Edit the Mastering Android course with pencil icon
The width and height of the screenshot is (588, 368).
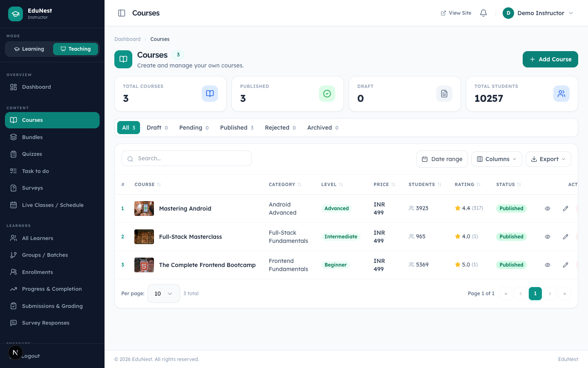[x=566, y=209]
